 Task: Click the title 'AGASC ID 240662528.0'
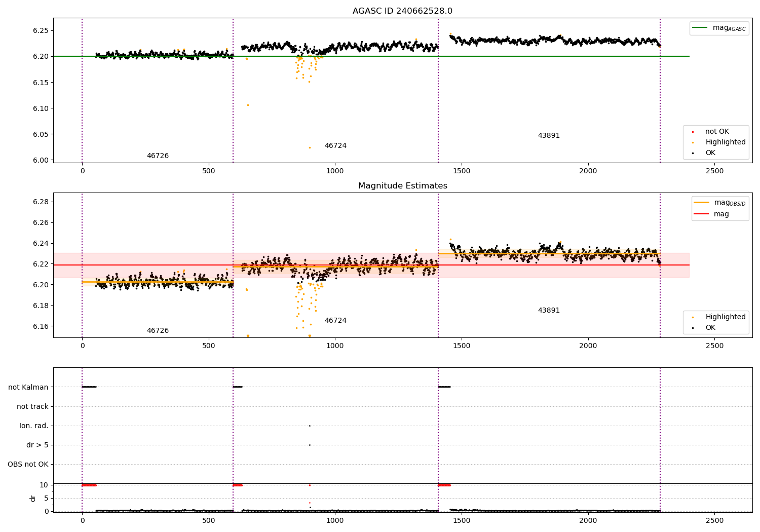coord(402,11)
